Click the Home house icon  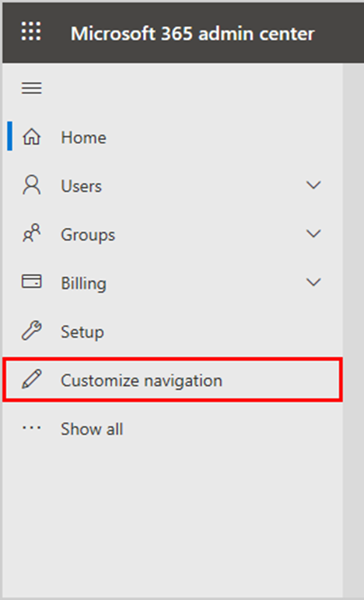32,137
